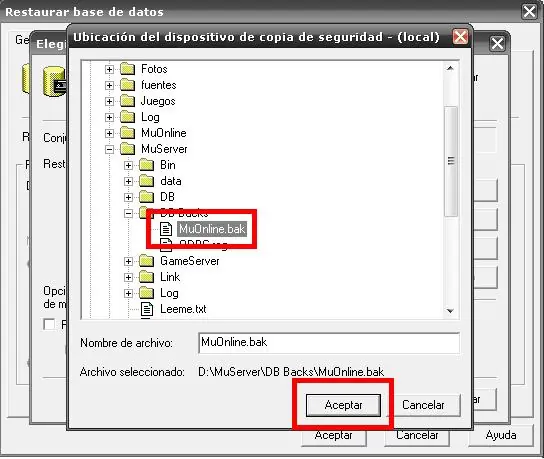Viewport: 544px width, 459px height.
Task: Select the DB folder in tree
Action: tap(167, 197)
